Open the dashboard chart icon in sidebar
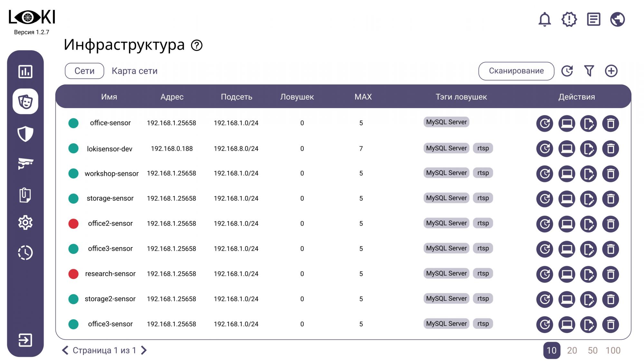This screenshot has width=644, height=362. tap(25, 71)
